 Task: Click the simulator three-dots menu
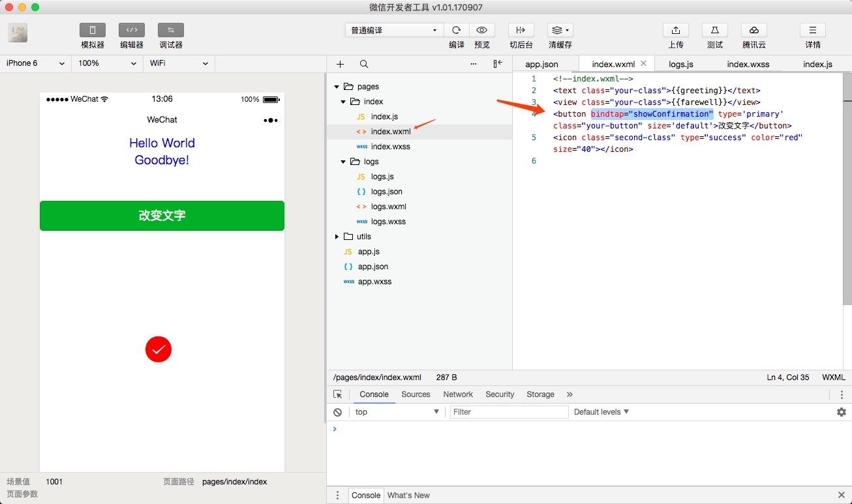coord(271,120)
